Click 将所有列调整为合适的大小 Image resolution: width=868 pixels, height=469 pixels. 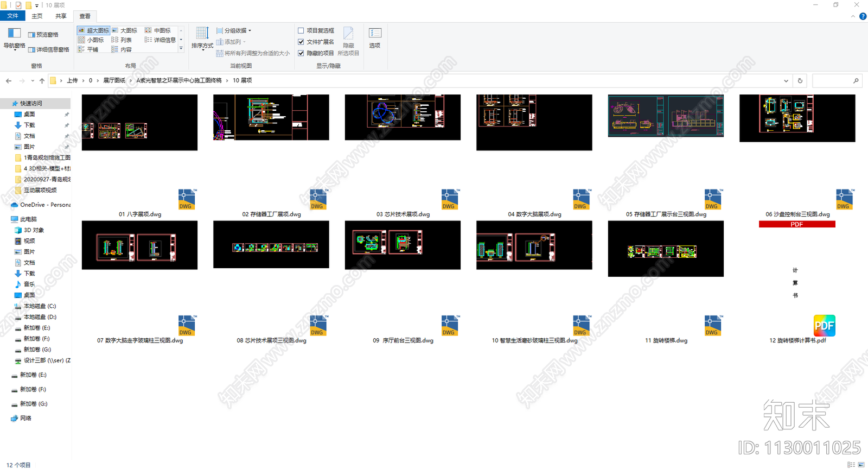click(x=253, y=53)
